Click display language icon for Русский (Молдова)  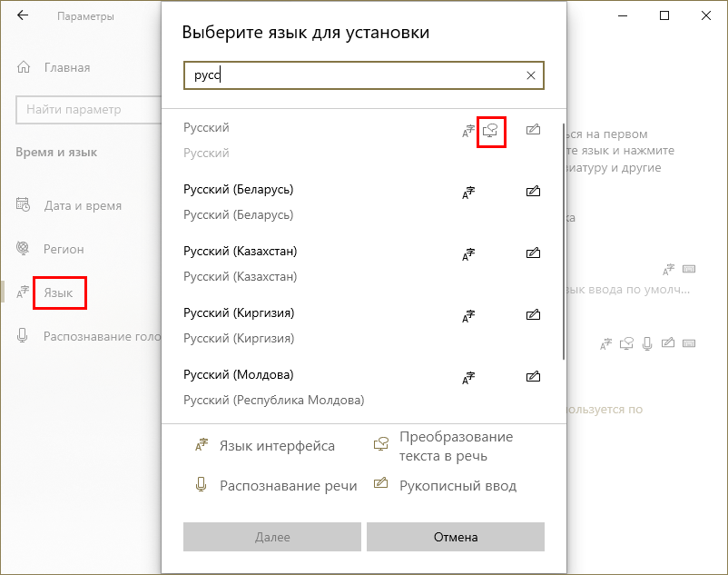(x=469, y=377)
